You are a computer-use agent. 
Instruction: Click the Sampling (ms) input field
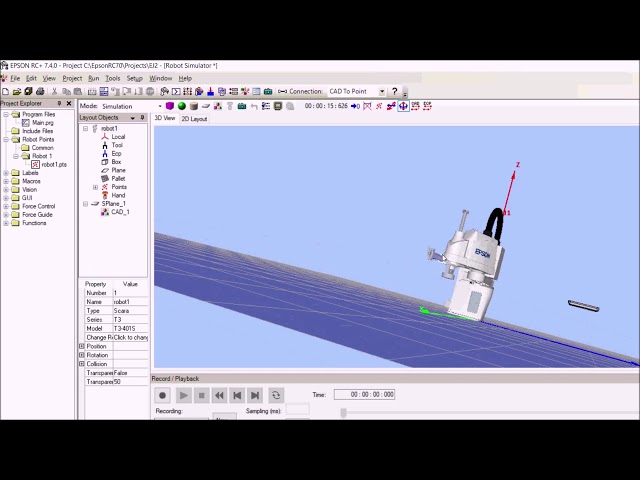click(x=298, y=409)
